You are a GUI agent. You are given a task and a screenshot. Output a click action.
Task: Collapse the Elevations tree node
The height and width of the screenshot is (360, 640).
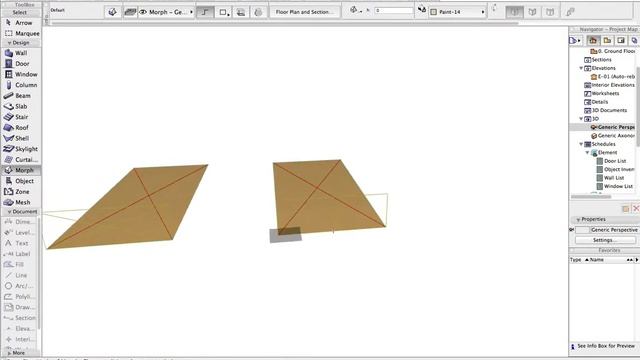coord(581,68)
